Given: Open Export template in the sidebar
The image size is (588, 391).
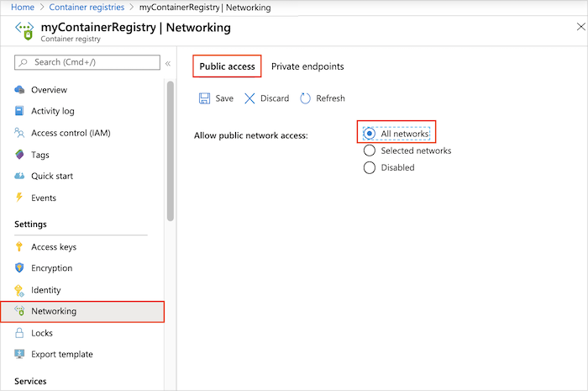Looking at the screenshot, I should coord(62,354).
